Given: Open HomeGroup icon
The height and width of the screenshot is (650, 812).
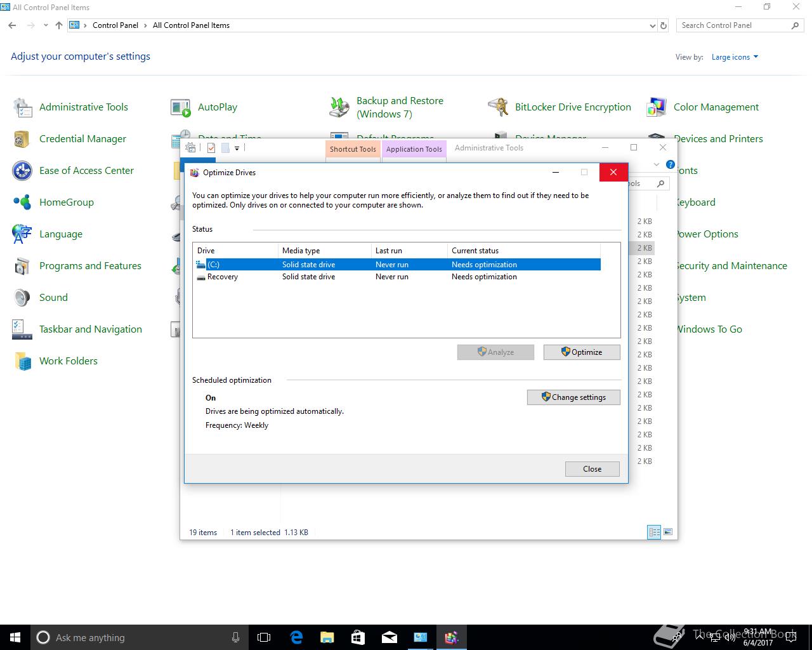Looking at the screenshot, I should (23, 202).
